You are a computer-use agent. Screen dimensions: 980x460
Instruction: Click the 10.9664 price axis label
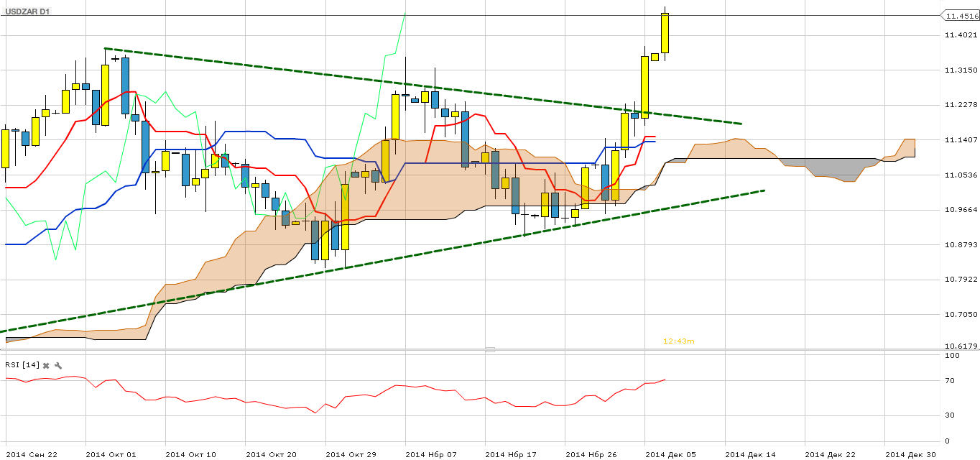(x=961, y=209)
